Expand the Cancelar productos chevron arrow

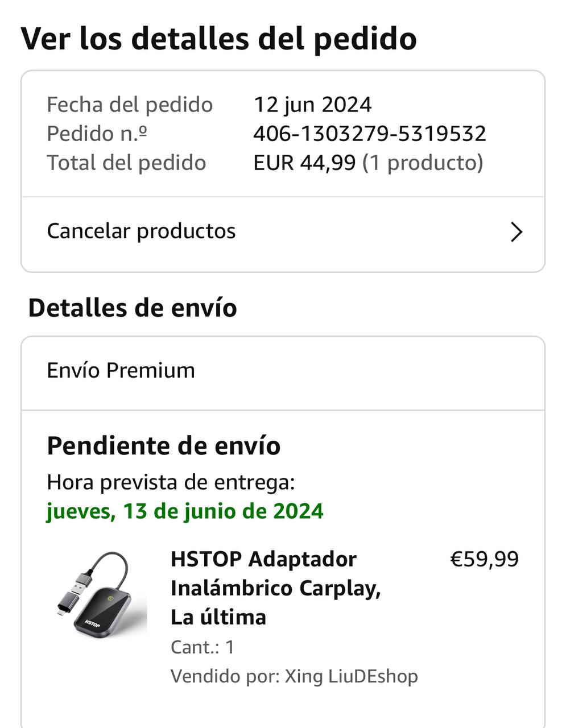pyautogui.click(x=516, y=232)
